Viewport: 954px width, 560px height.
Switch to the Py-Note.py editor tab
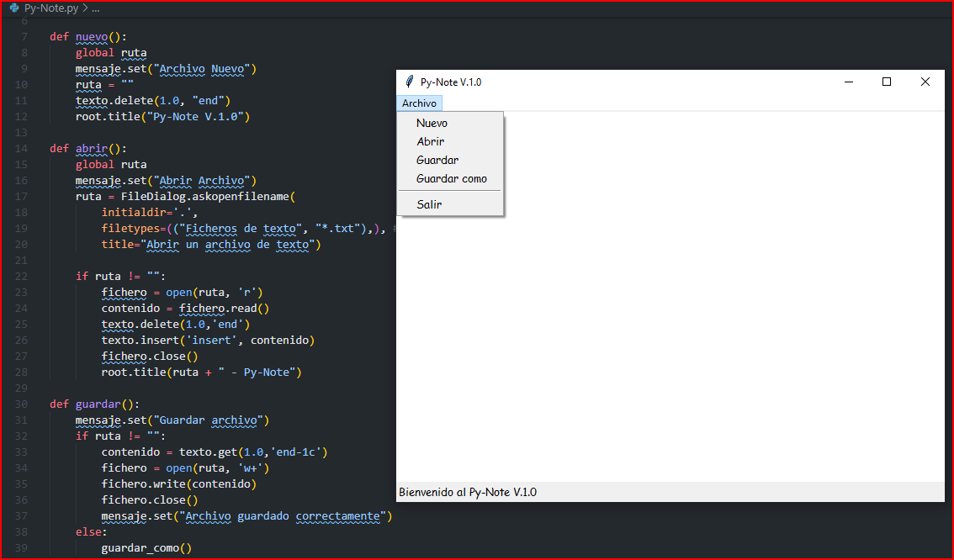coord(50,8)
